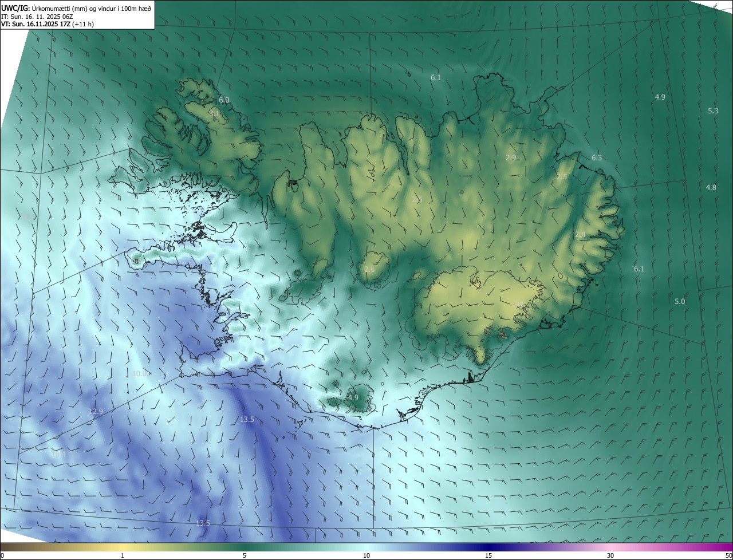Select the '10' tick label on the colour scale
The height and width of the screenshot is (560, 733).
[x=366, y=555]
